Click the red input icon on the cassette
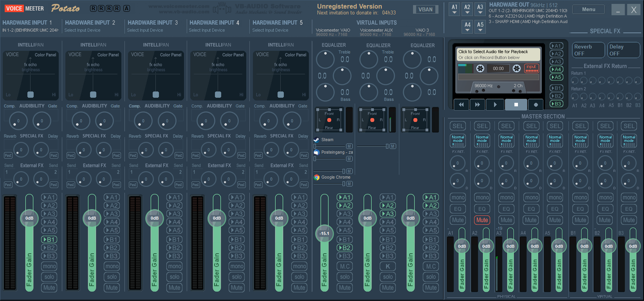This screenshot has width=644, height=301. 531,68
